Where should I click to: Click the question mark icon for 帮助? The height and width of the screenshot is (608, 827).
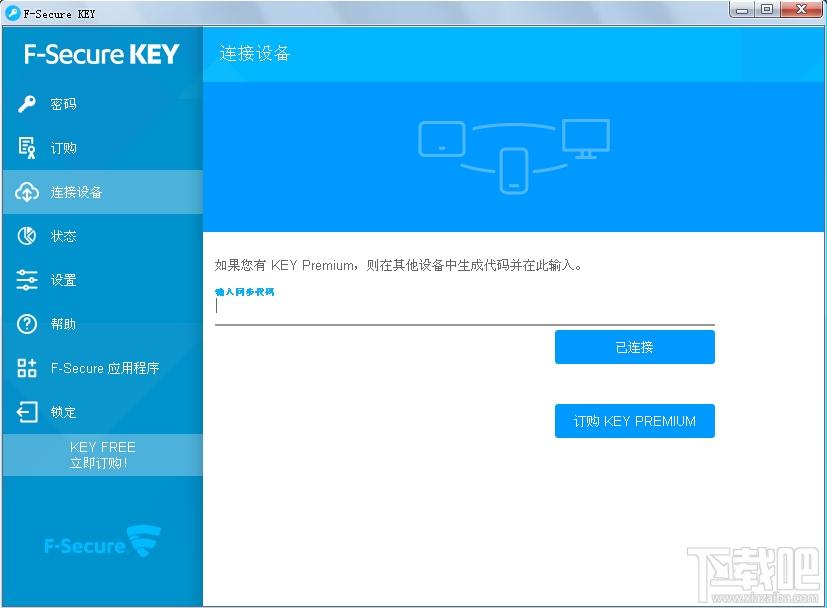27,324
